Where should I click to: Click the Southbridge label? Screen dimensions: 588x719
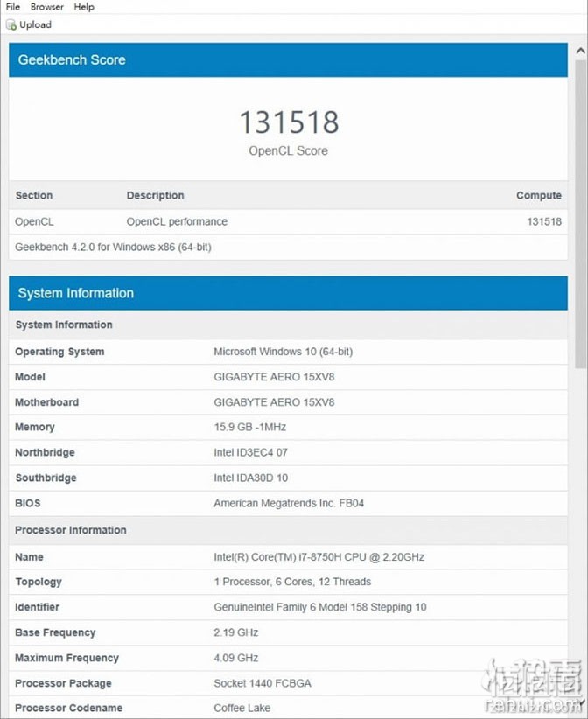pyautogui.click(x=45, y=478)
